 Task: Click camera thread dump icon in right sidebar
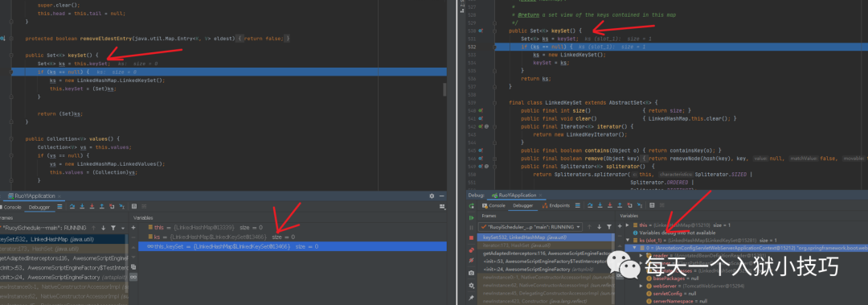point(471,273)
